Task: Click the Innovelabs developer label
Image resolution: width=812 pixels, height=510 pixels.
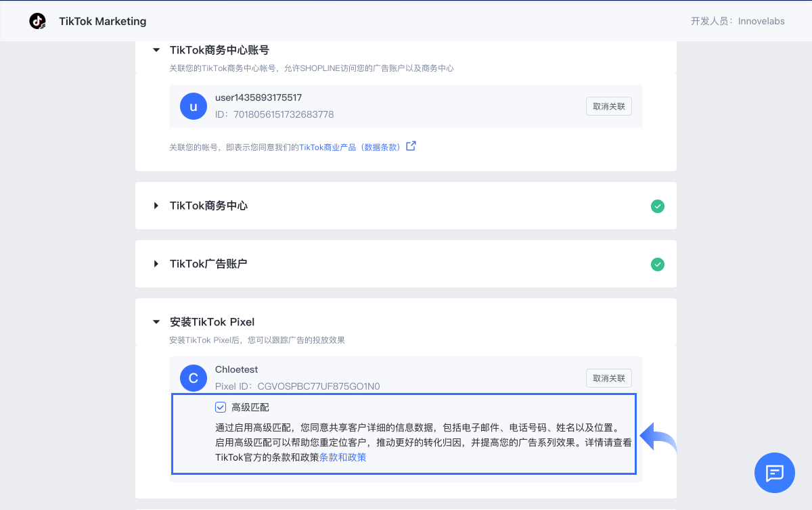Action: coord(761,21)
